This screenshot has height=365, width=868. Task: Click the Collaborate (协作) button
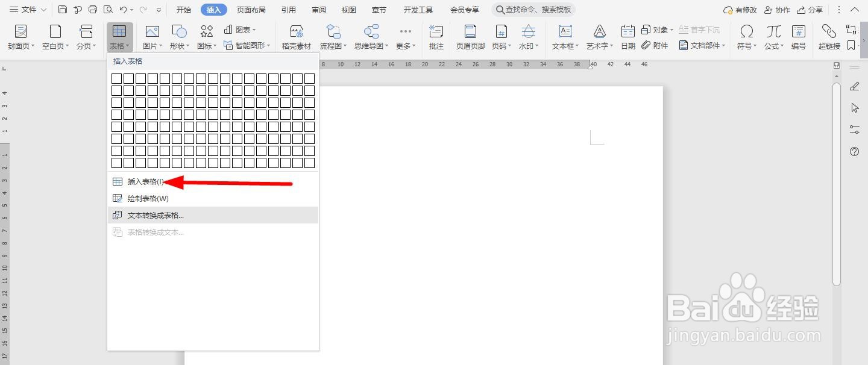coord(777,10)
